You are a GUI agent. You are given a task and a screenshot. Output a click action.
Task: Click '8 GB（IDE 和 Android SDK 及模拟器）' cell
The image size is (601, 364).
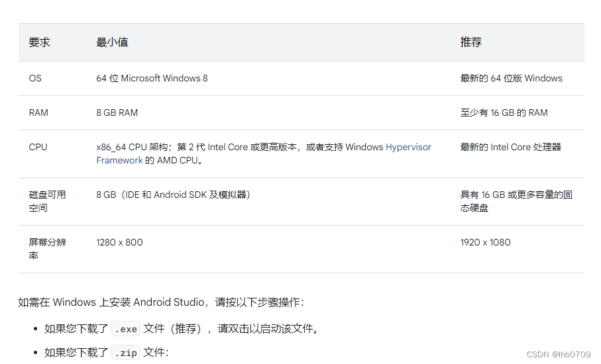pos(173,195)
